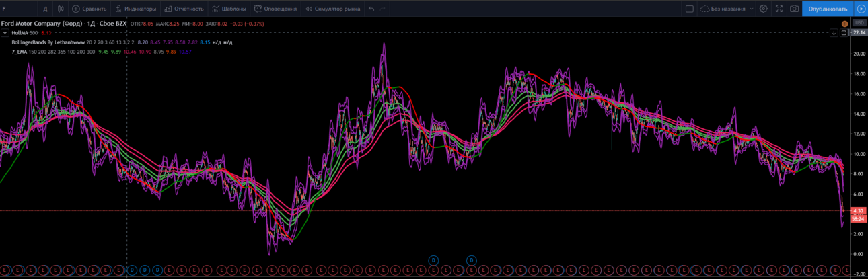868x279 pixels.
Task: Click the Индикаторы fx indicators button
Action: coord(135,9)
